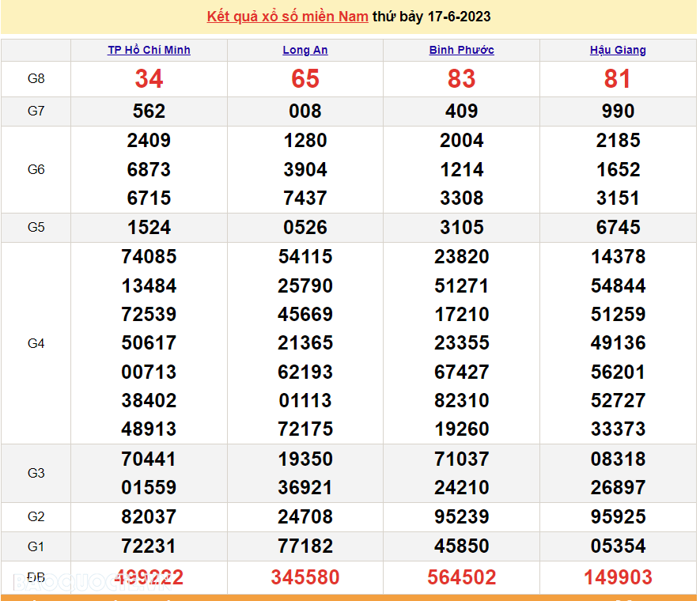Click the G2 number 95239

tap(461, 517)
